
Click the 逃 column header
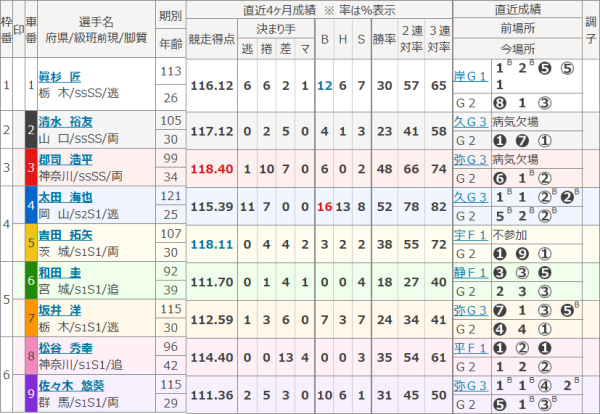(247, 49)
